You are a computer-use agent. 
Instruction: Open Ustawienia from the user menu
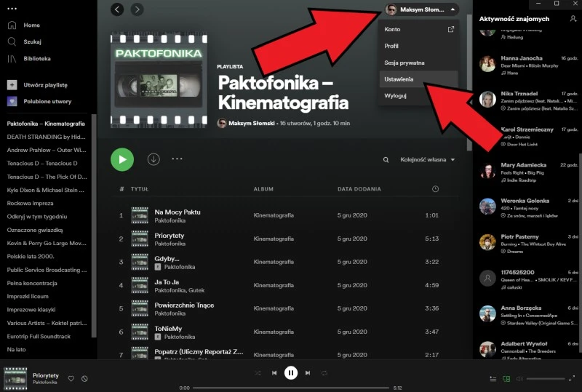[x=418, y=79]
